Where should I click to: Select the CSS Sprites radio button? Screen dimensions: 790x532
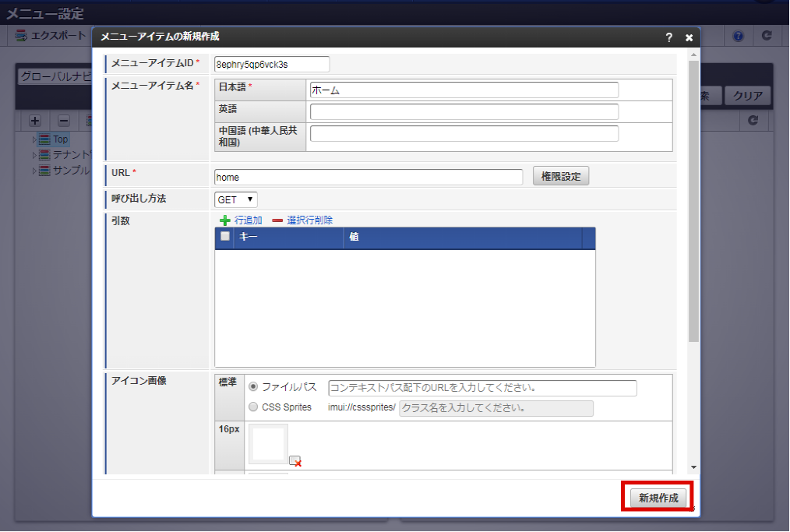coord(252,407)
